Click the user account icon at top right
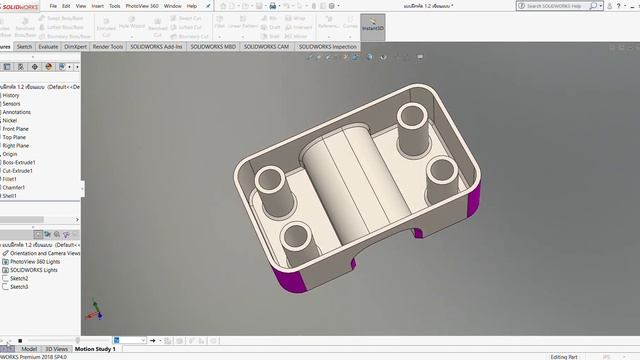Viewport: 640px width, 360px height. tap(609, 6)
